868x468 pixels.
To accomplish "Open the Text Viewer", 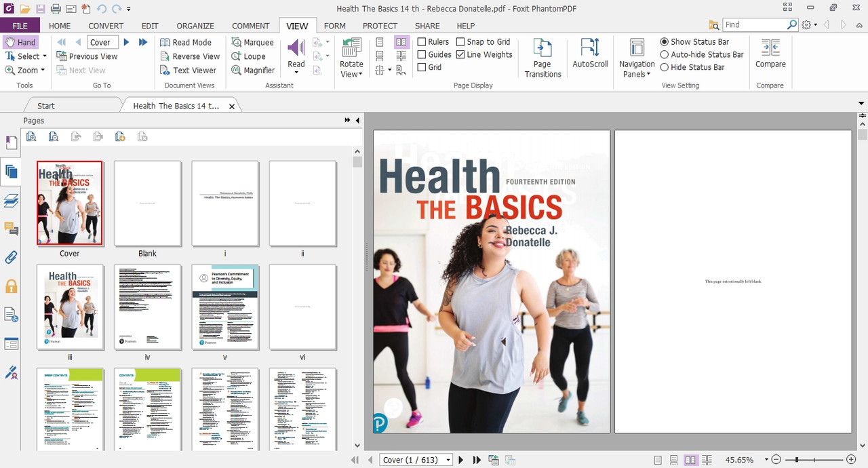I will [x=188, y=70].
